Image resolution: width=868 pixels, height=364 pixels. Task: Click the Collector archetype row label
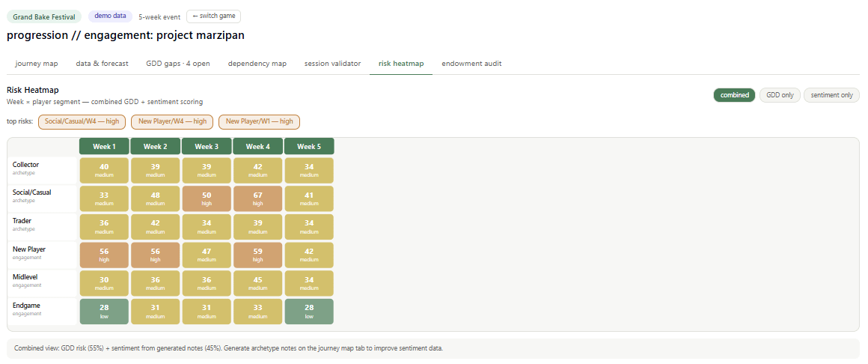tap(43, 169)
